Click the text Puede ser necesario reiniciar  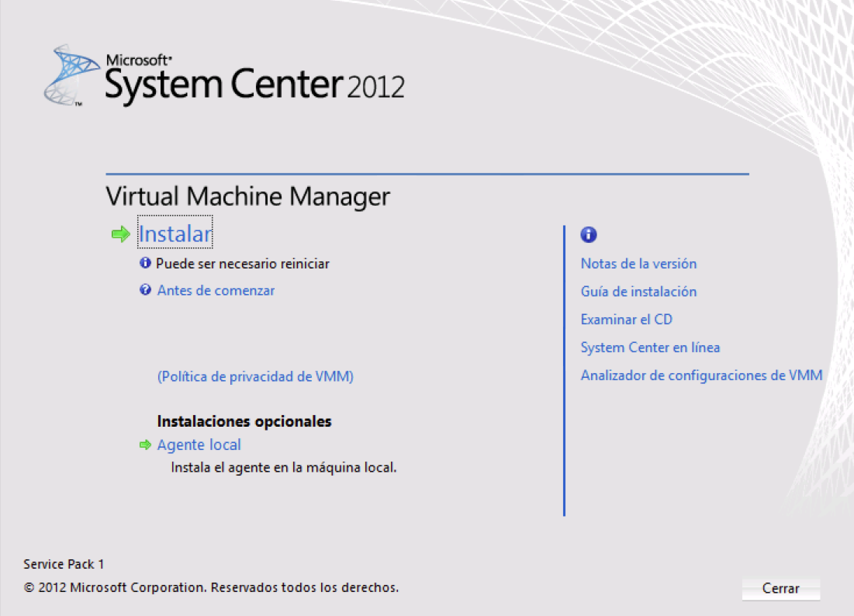(242, 264)
